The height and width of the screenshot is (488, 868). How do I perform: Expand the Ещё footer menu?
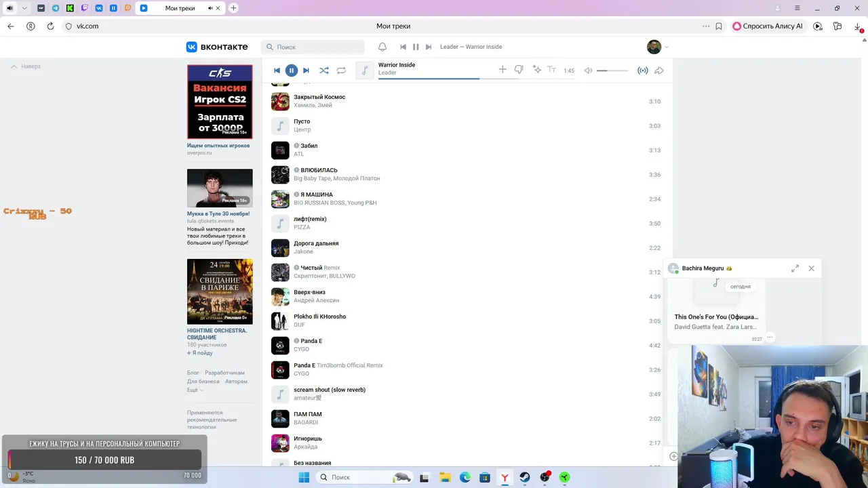pos(195,390)
